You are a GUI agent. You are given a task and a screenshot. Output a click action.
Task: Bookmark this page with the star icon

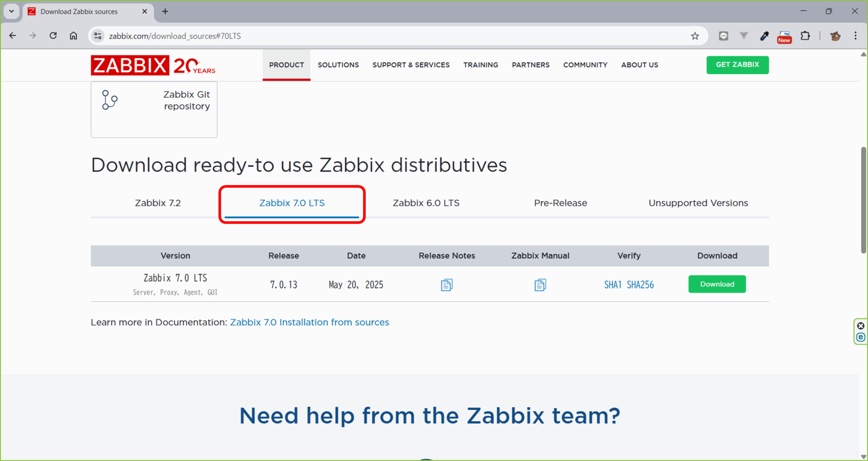pyautogui.click(x=695, y=36)
